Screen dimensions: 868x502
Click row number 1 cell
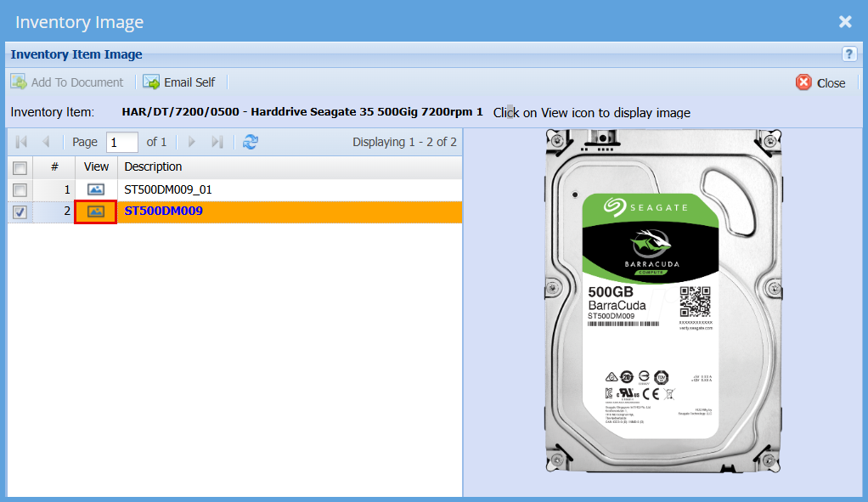54,189
